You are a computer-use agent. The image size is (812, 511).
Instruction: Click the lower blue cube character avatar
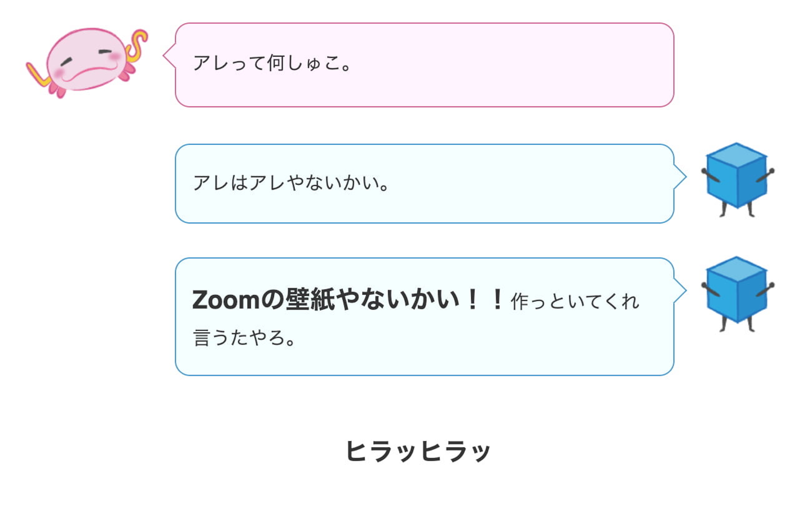point(737,292)
